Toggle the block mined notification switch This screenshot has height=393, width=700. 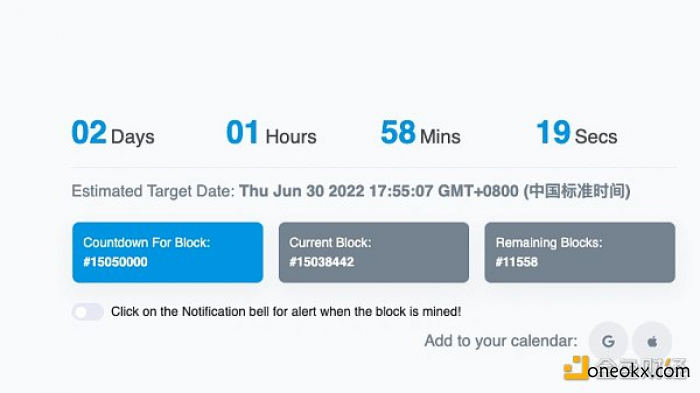pos(88,312)
